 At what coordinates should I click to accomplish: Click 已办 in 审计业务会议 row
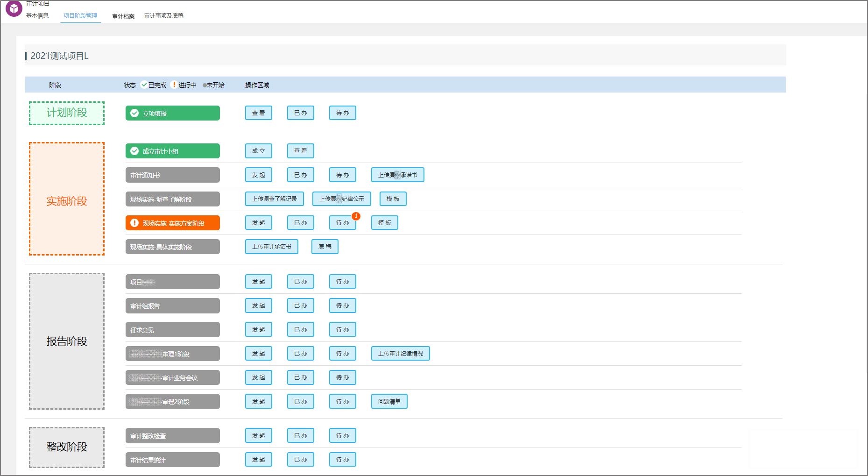[x=301, y=377]
